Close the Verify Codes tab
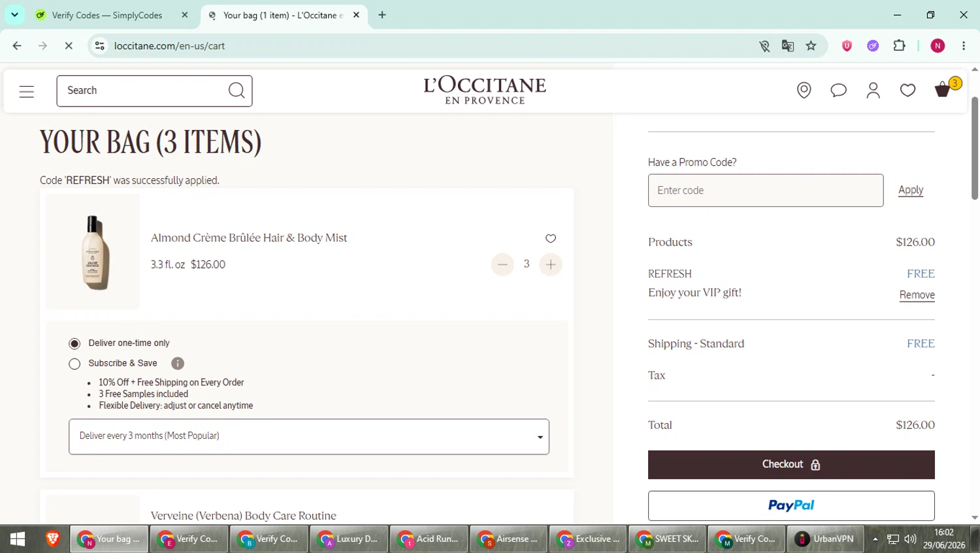The width and height of the screenshot is (980, 553). (185, 15)
